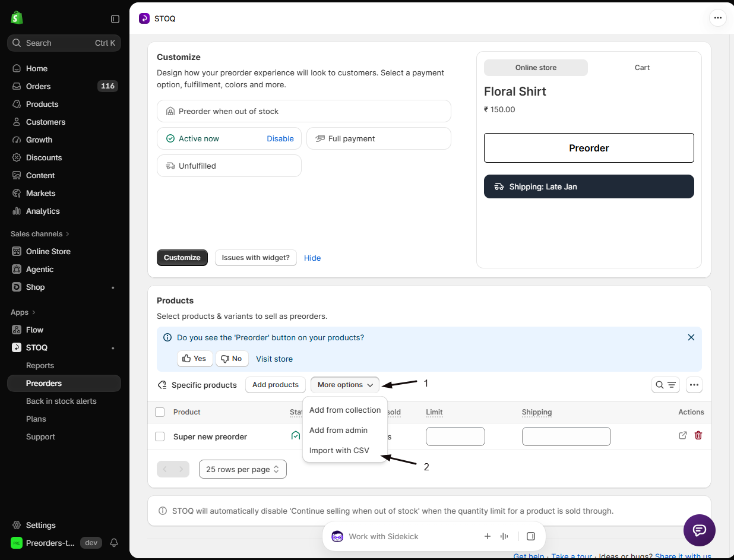The width and height of the screenshot is (734, 560).
Task: Click the Issues with widget? button
Action: click(256, 258)
